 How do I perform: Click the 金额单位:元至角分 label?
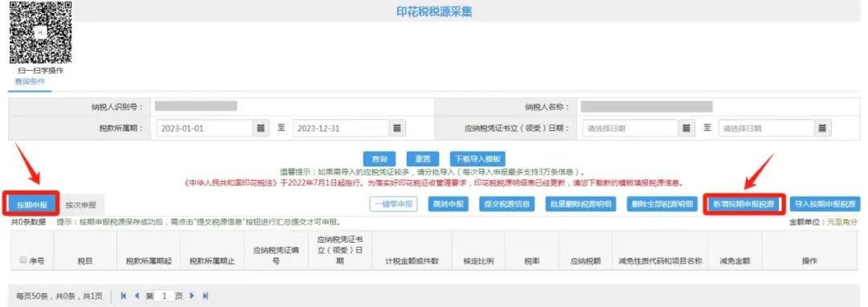(825, 222)
